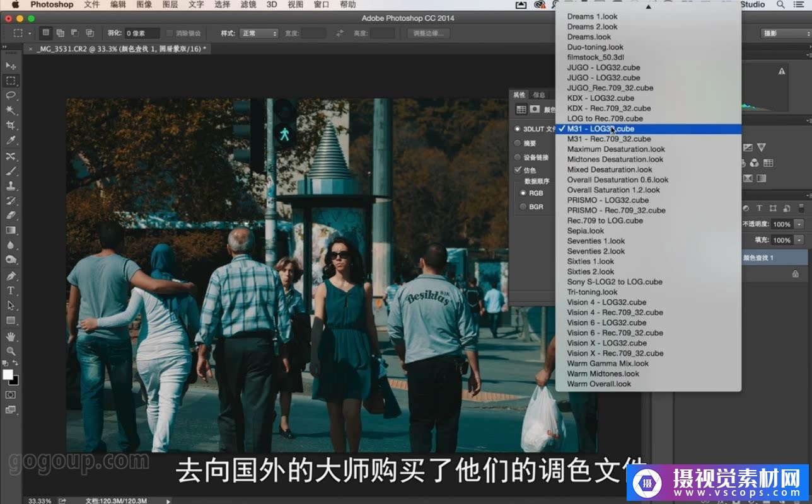Viewport: 812px width, 504px height.
Task: Uncheck the 仿色 dither checkbox
Action: point(518,170)
